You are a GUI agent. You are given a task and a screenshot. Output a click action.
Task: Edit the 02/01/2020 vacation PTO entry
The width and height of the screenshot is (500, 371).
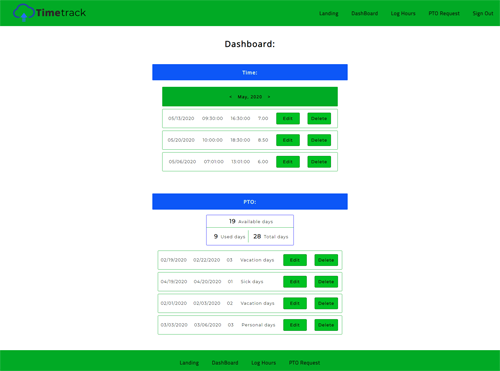coord(295,303)
